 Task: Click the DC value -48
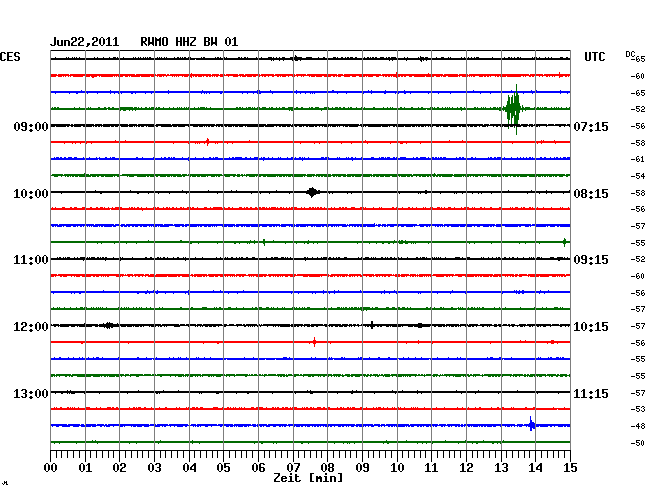pos(638,426)
